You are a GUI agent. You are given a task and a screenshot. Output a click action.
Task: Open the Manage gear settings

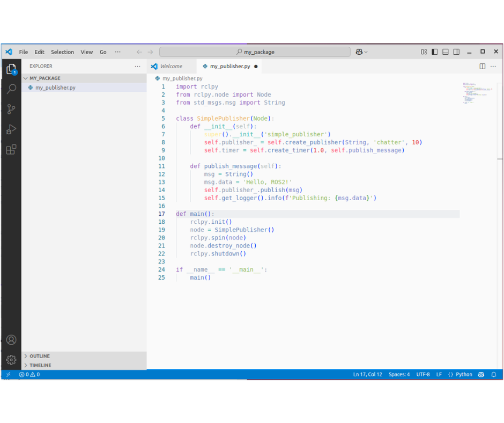click(11, 360)
